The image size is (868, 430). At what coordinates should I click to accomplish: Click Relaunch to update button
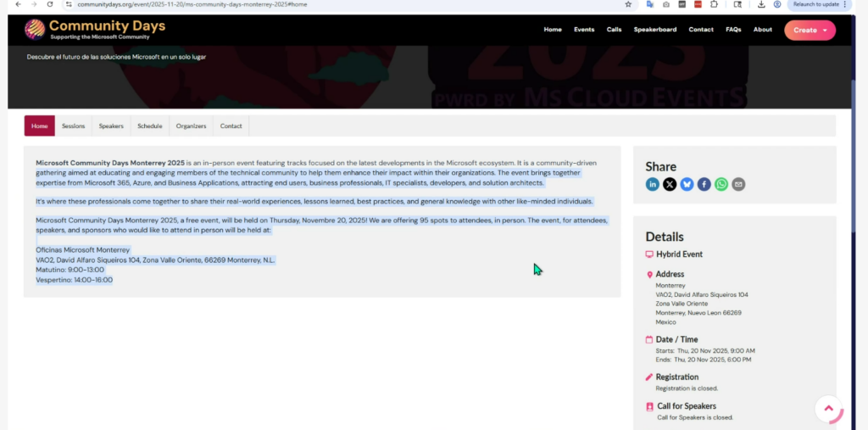[x=815, y=4]
